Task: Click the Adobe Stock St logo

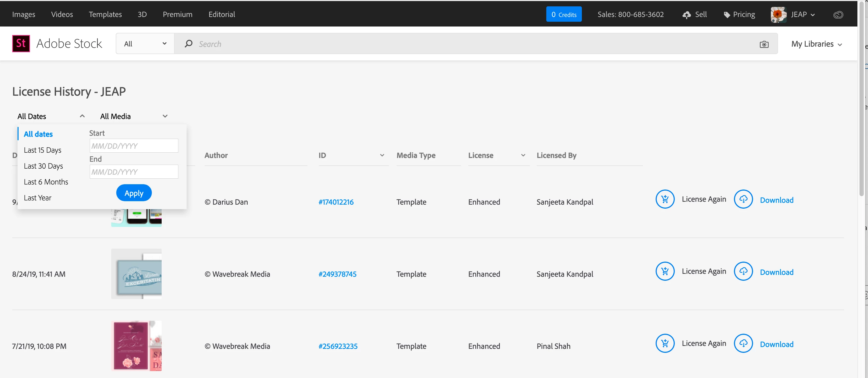Action: tap(21, 43)
